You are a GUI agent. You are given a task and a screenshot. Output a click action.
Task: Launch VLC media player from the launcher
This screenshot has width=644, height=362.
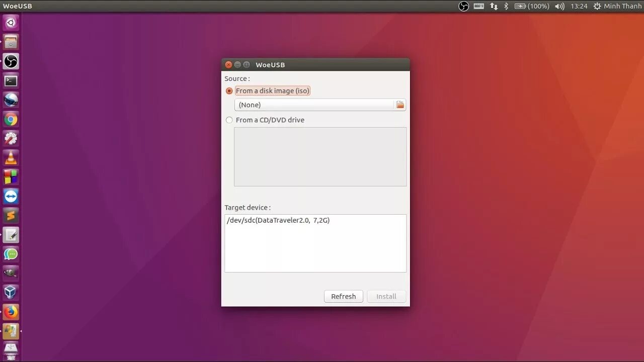(x=11, y=158)
